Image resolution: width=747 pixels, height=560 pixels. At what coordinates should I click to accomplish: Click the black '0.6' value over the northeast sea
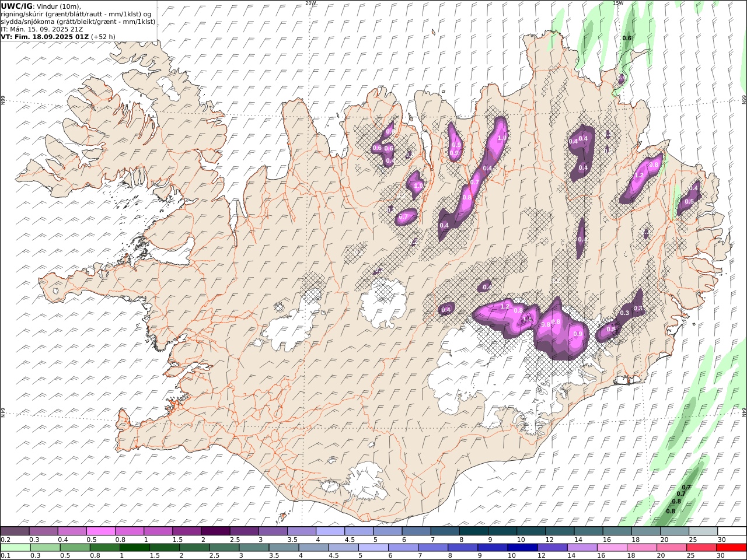627,38
